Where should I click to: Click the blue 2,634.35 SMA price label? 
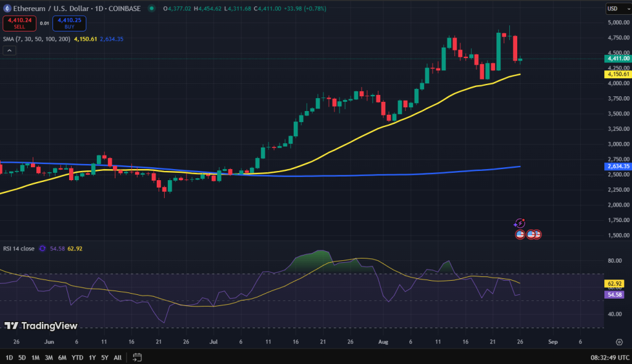(618, 167)
